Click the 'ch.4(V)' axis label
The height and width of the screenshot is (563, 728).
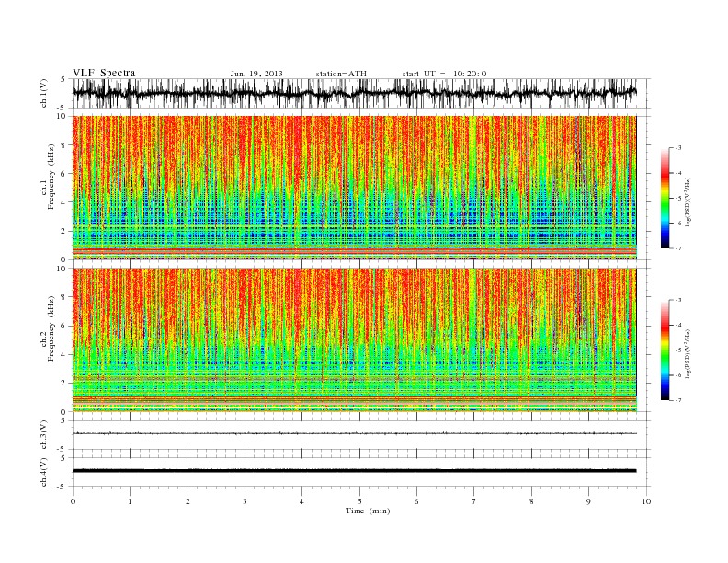(x=44, y=472)
